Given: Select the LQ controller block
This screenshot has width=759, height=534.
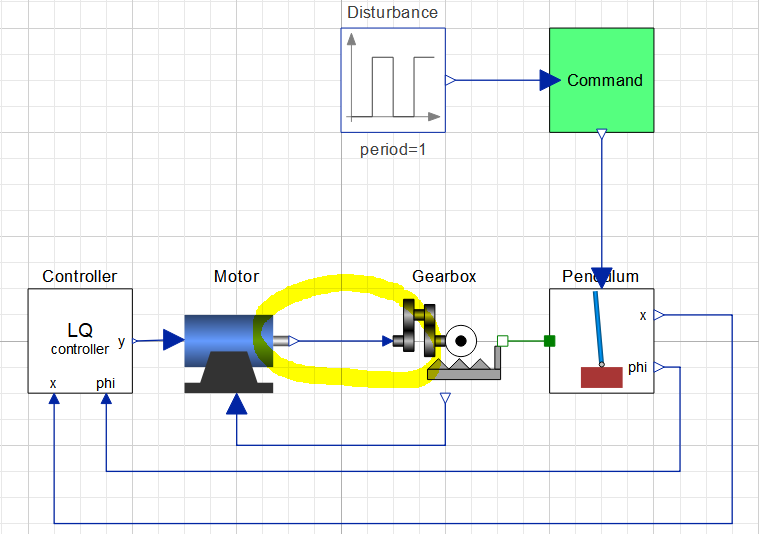Looking at the screenshot, I should click(x=80, y=341).
